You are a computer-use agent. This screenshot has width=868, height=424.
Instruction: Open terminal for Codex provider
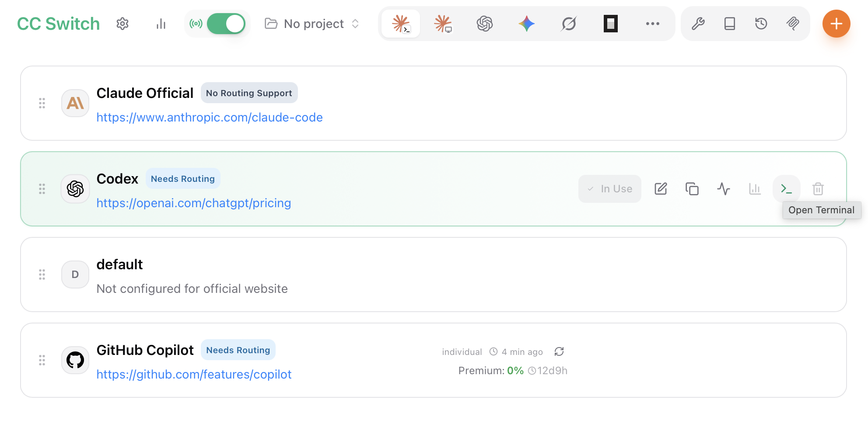click(x=787, y=189)
